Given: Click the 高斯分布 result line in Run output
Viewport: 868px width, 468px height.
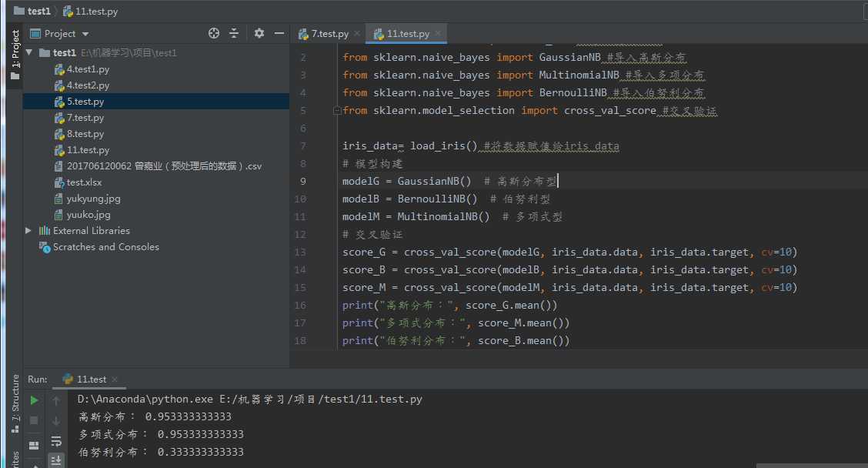Looking at the screenshot, I should click(155, 416).
